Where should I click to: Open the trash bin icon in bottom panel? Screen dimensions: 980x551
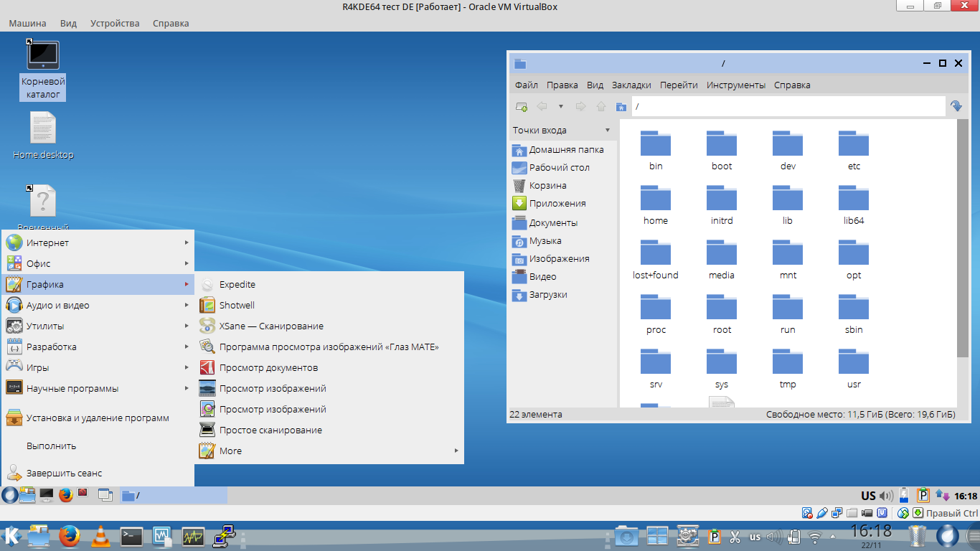click(x=918, y=536)
